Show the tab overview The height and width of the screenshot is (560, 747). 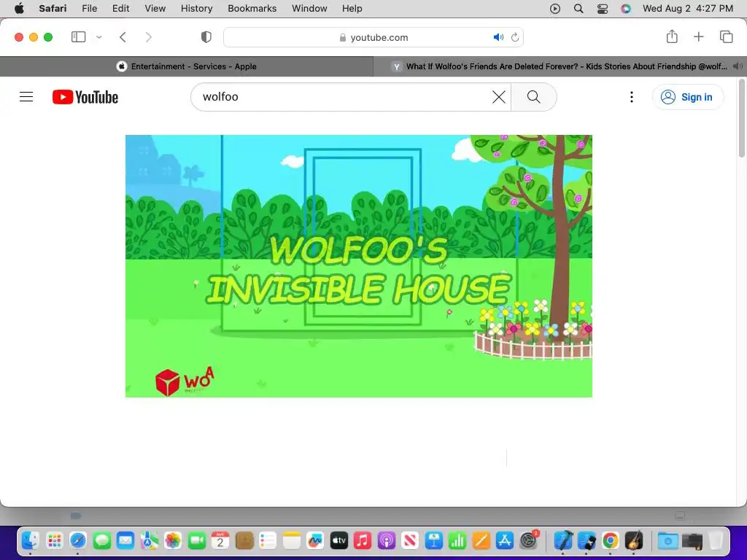pyautogui.click(x=726, y=36)
